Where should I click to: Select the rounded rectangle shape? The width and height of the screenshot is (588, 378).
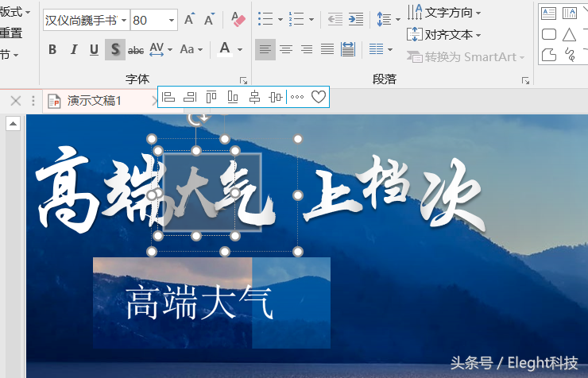point(548,34)
